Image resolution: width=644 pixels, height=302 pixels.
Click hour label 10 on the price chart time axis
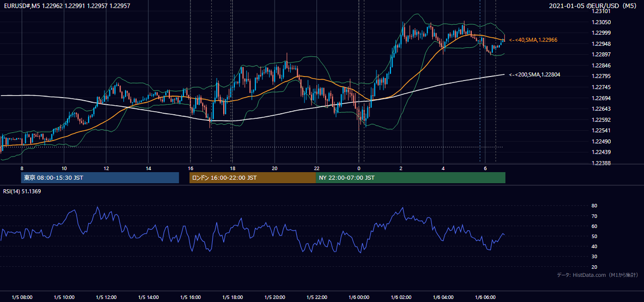(x=64, y=168)
